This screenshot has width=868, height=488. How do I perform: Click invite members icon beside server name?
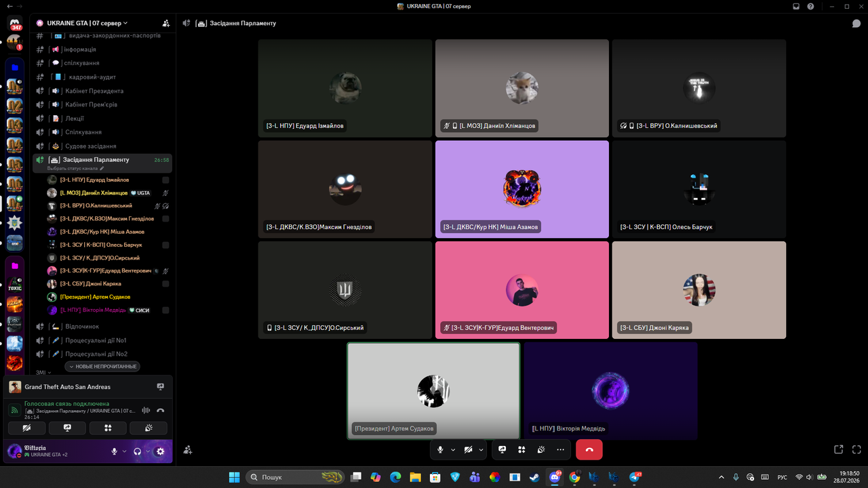[x=166, y=23]
